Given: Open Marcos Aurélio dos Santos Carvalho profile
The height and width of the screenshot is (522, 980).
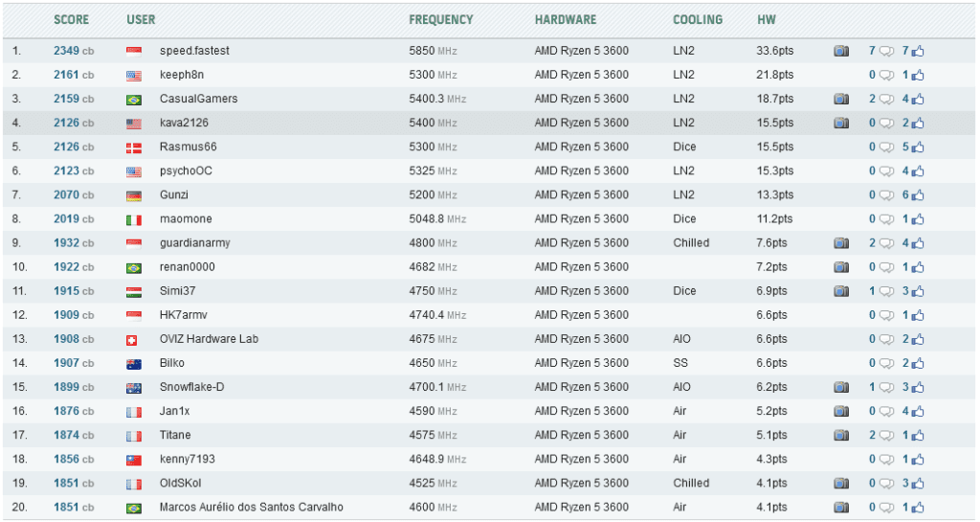Looking at the screenshot, I should [x=252, y=507].
